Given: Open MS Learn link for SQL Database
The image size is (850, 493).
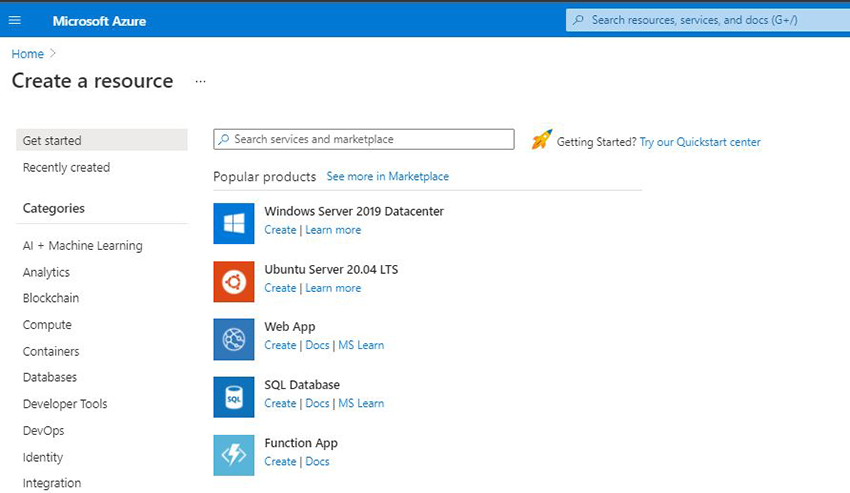Looking at the screenshot, I should tap(361, 404).
